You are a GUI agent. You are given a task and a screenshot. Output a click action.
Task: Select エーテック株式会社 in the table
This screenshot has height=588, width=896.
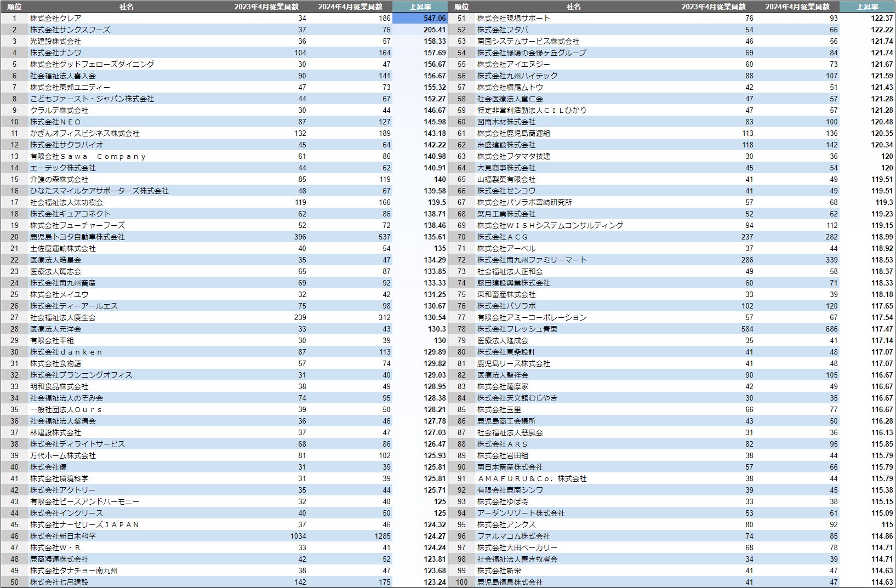pos(63,168)
